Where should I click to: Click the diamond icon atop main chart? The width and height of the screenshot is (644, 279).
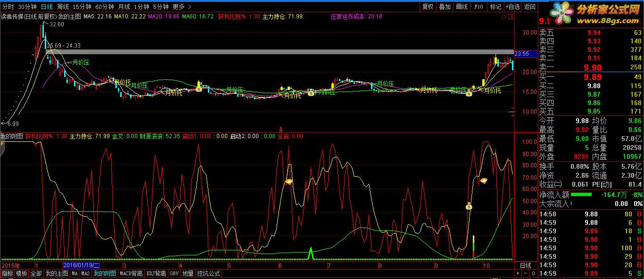click(x=504, y=16)
